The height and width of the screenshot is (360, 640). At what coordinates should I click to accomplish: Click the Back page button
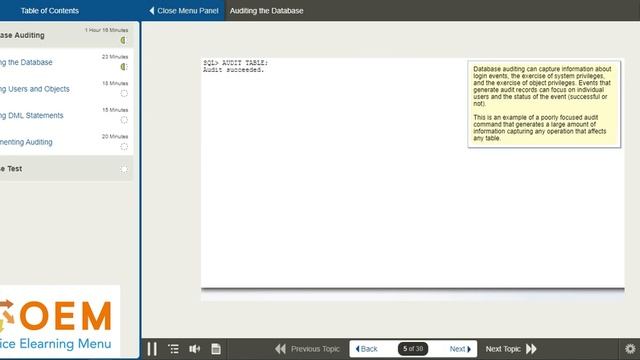367,349
